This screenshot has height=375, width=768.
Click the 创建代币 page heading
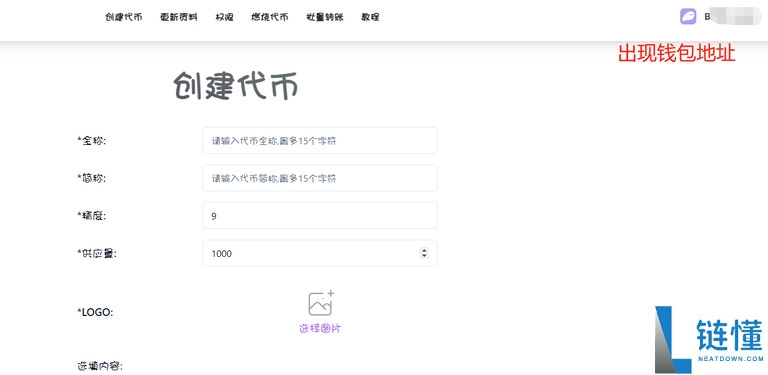click(x=236, y=86)
